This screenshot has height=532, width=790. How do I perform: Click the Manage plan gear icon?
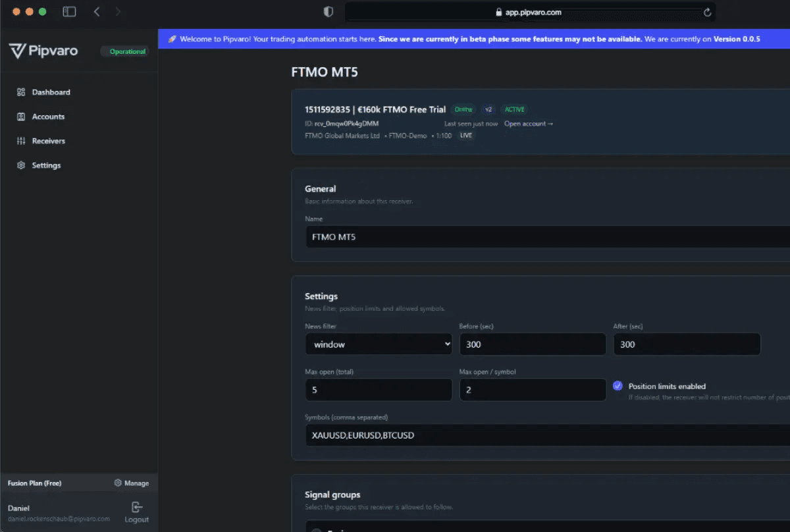click(118, 483)
